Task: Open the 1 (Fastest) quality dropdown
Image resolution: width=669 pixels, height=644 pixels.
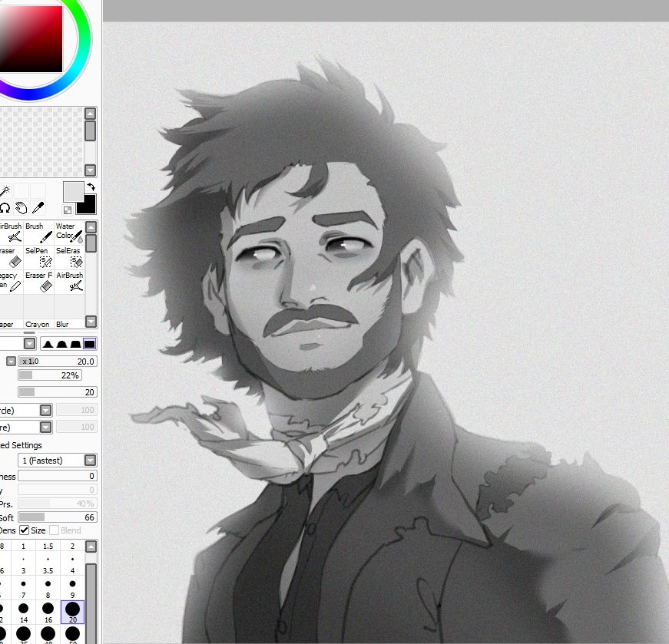Action: [58, 461]
